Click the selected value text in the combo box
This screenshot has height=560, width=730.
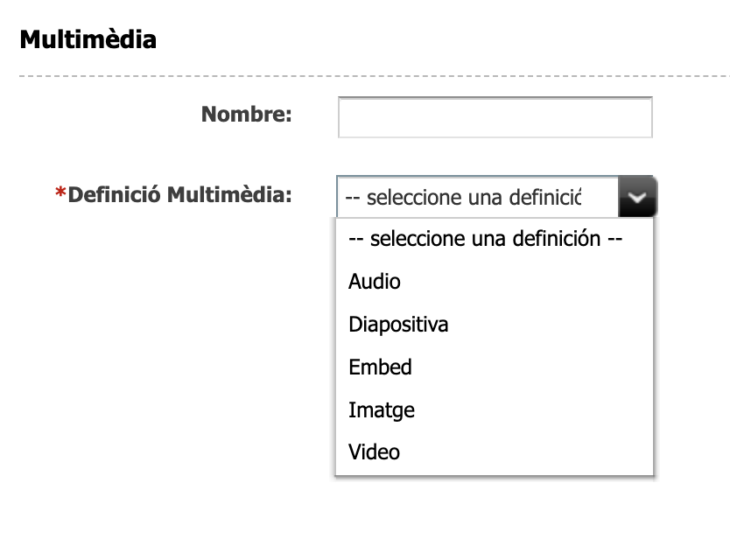(464, 198)
